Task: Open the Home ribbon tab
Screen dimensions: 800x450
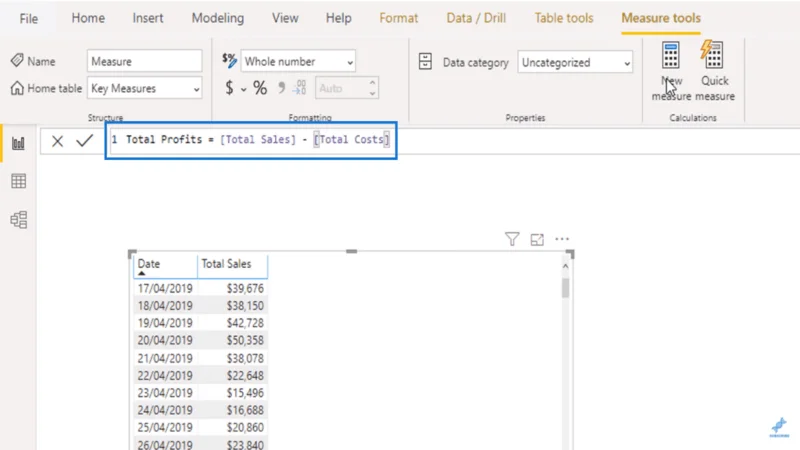Action: click(88, 18)
